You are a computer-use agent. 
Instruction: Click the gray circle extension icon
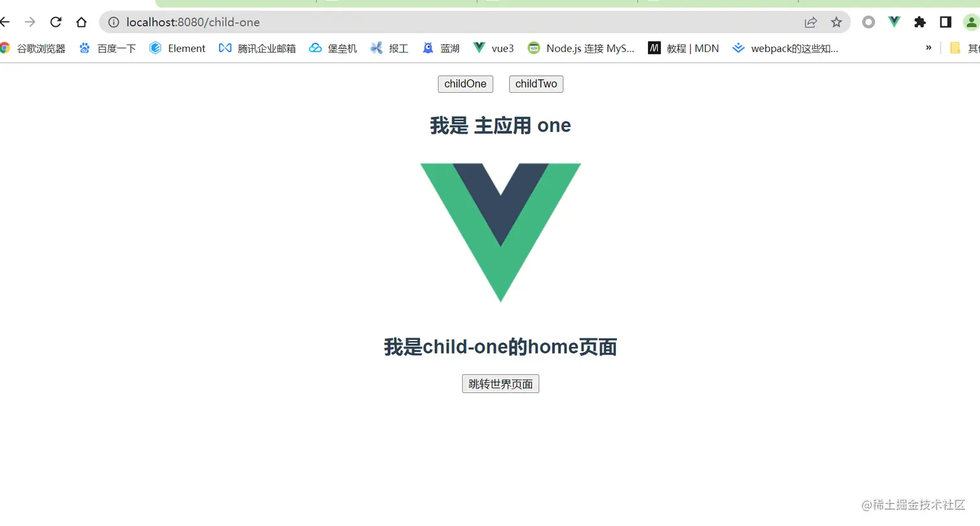(x=869, y=22)
